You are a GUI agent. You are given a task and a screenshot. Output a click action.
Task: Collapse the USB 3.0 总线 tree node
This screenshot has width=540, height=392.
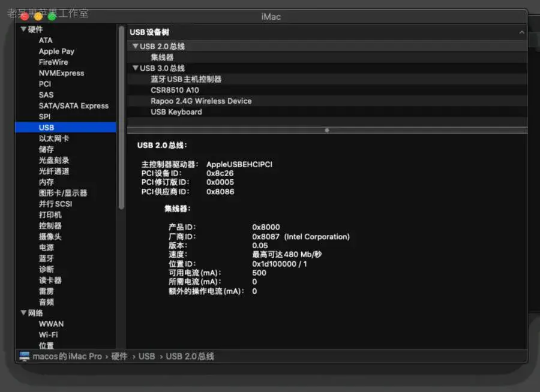click(136, 68)
